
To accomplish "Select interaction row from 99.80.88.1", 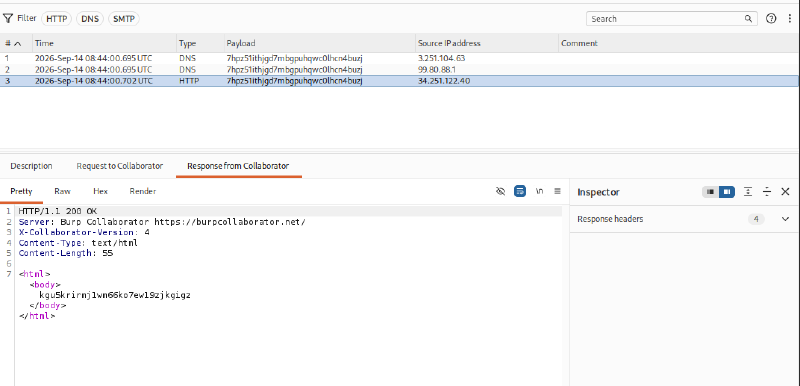I will pos(399,69).
